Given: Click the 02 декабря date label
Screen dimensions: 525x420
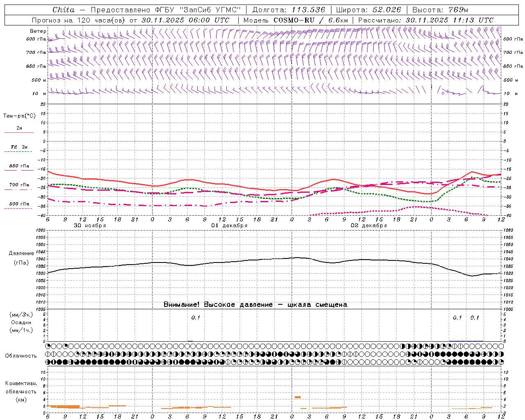Looking at the screenshot, I should pos(369,226).
